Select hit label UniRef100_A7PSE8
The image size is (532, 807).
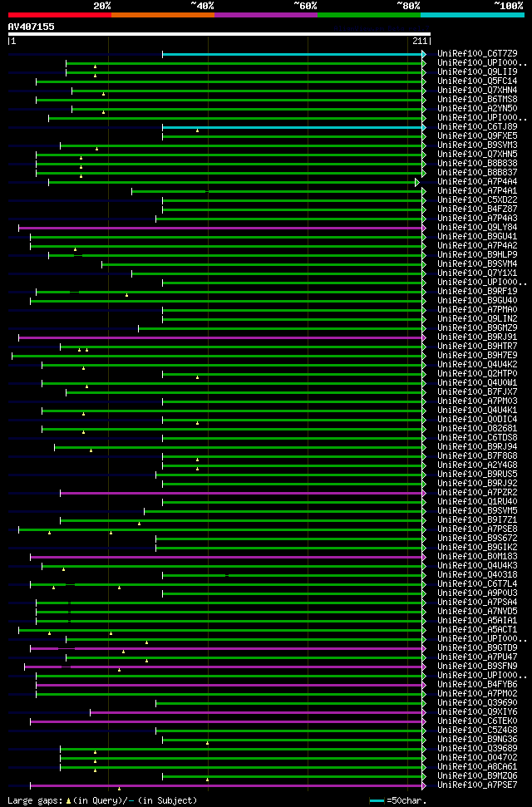477,529
